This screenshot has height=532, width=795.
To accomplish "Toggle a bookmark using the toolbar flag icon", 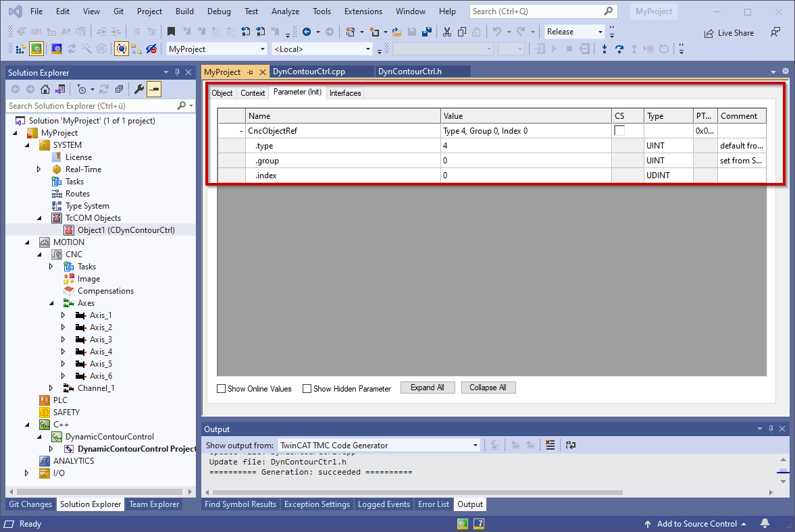I will [x=171, y=31].
